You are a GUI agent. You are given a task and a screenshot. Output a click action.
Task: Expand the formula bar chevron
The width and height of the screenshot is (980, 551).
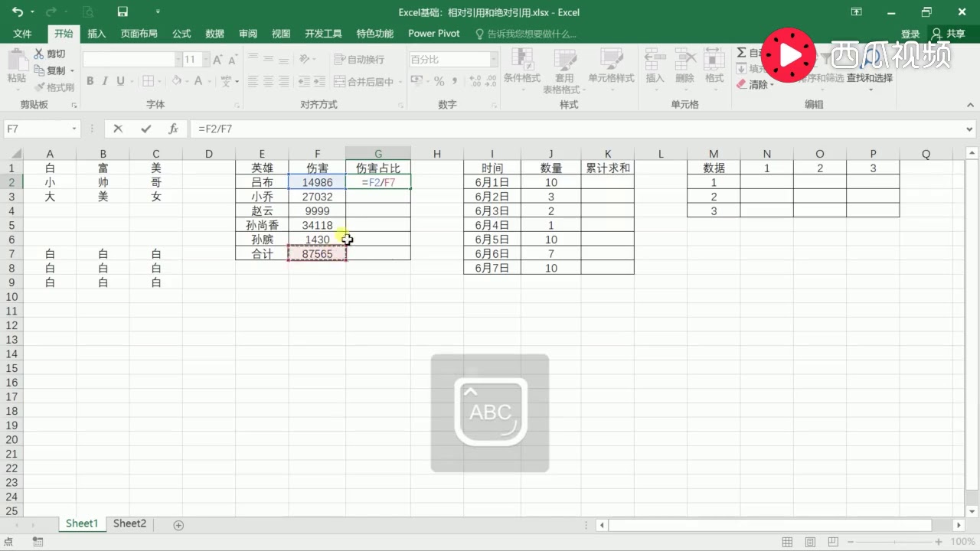[x=970, y=129]
